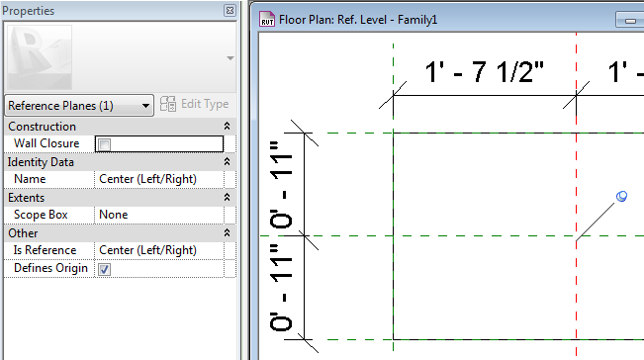This screenshot has width=644, height=360.
Task: Click the Is Reference property label
Action: point(45,250)
